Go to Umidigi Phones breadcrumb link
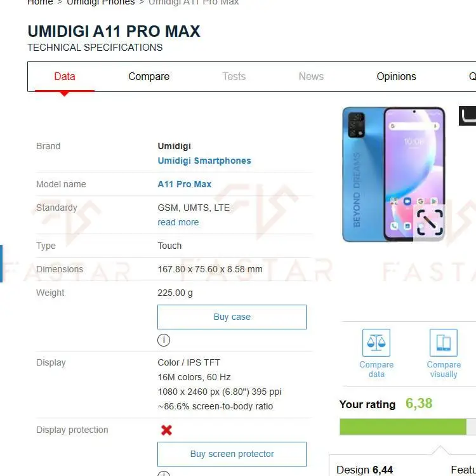This screenshot has width=476, height=476. tap(101, 3)
